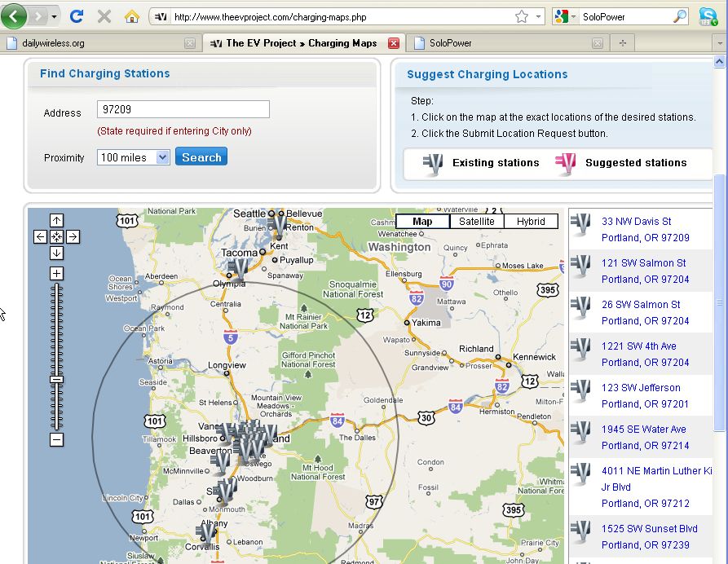
Task: Click the browser reload button
Action: pos(77,16)
